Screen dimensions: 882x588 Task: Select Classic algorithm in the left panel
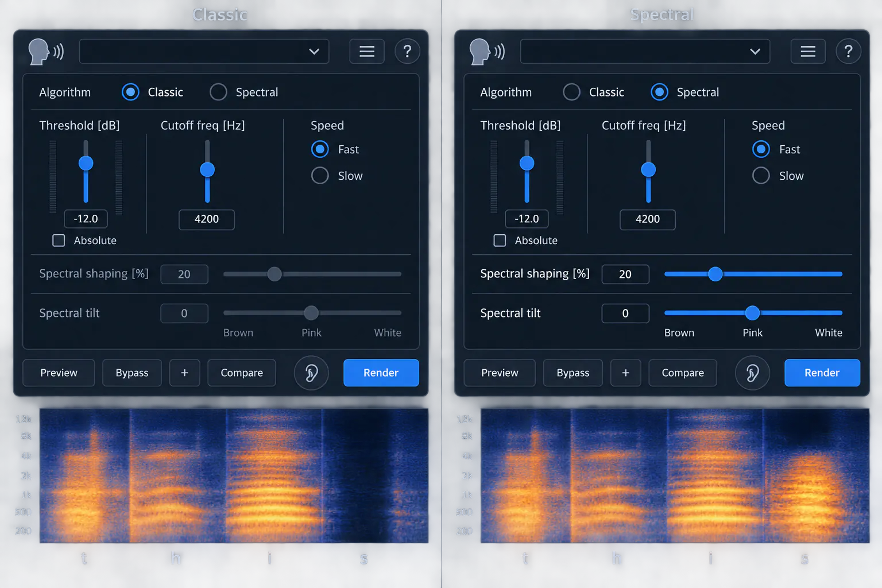coord(130,92)
